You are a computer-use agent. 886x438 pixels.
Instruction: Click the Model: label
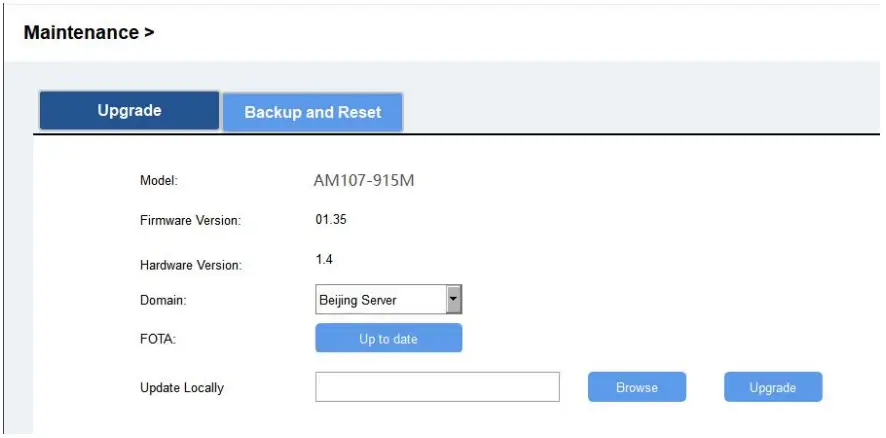coord(159,181)
